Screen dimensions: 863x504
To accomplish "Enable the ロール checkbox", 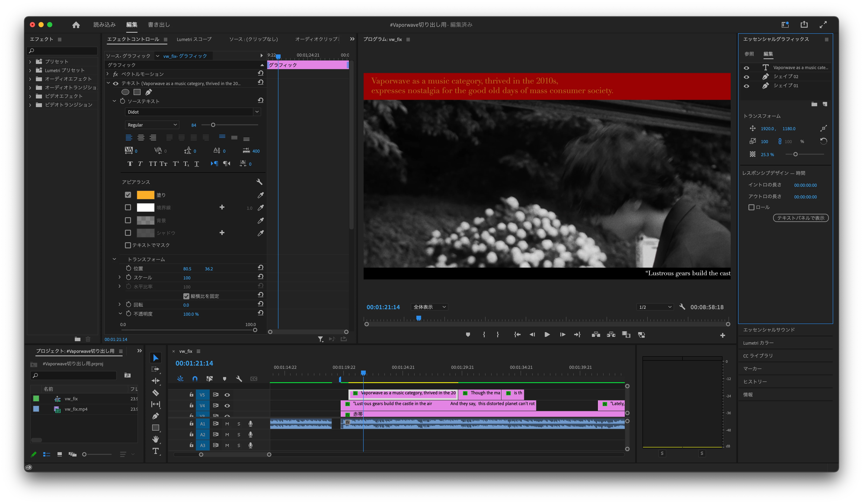I will [x=751, y=207].
